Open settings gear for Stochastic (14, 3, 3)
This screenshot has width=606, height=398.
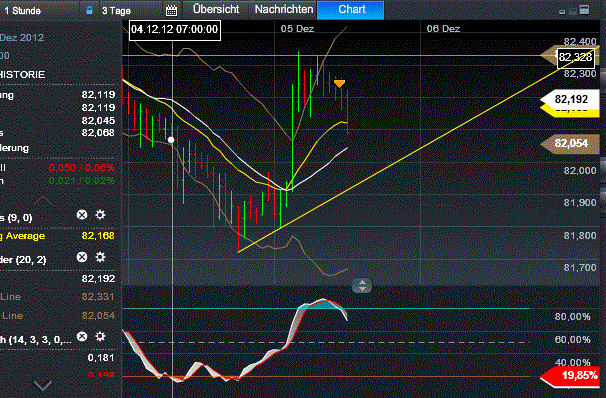(100, 337)
